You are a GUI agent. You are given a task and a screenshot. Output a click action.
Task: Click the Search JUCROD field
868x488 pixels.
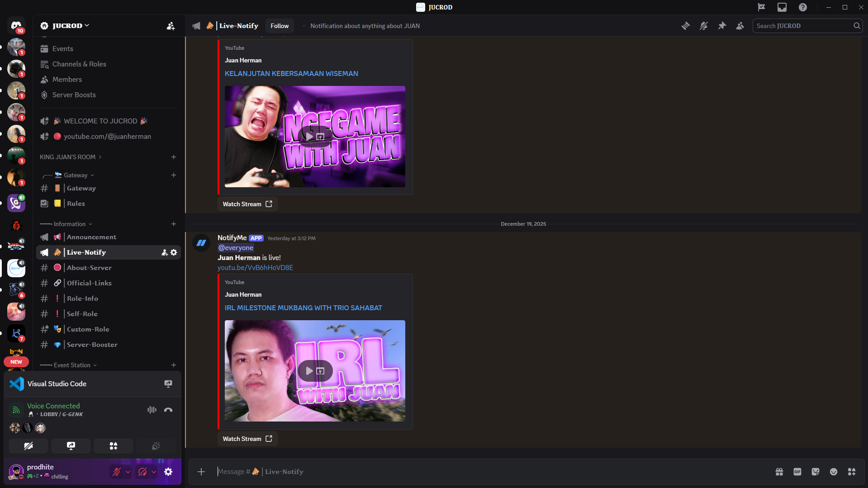click(x=807, y=26)
